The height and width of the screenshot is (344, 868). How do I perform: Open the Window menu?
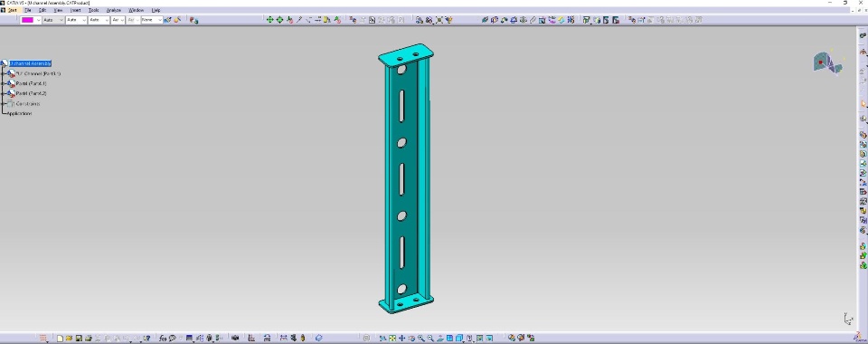coord(137,10)
